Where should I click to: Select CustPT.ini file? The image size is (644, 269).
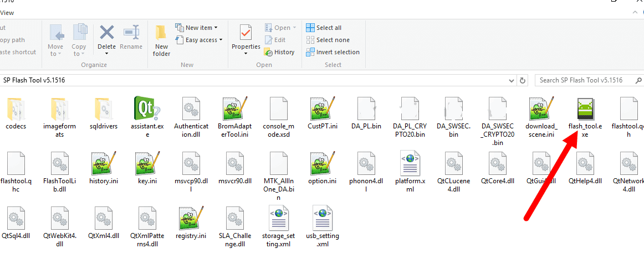(x=323, y=114)
